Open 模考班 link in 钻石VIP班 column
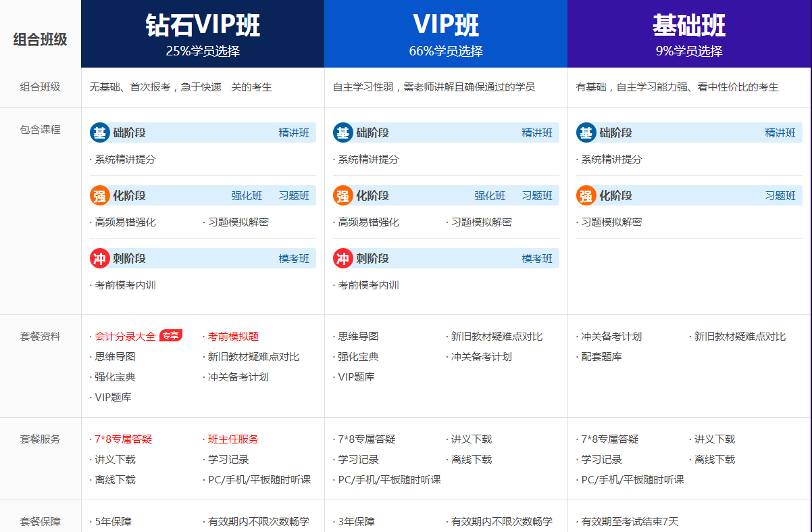 [294, 259]
